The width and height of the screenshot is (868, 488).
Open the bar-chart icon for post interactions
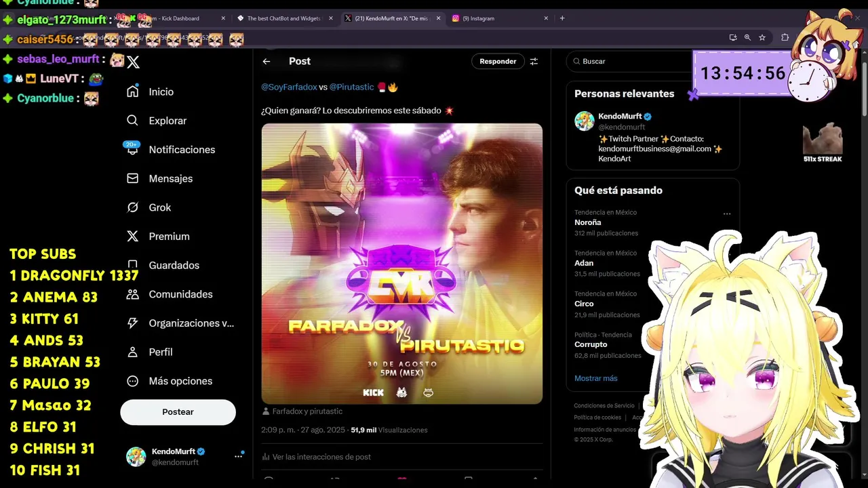click(266, 457)
